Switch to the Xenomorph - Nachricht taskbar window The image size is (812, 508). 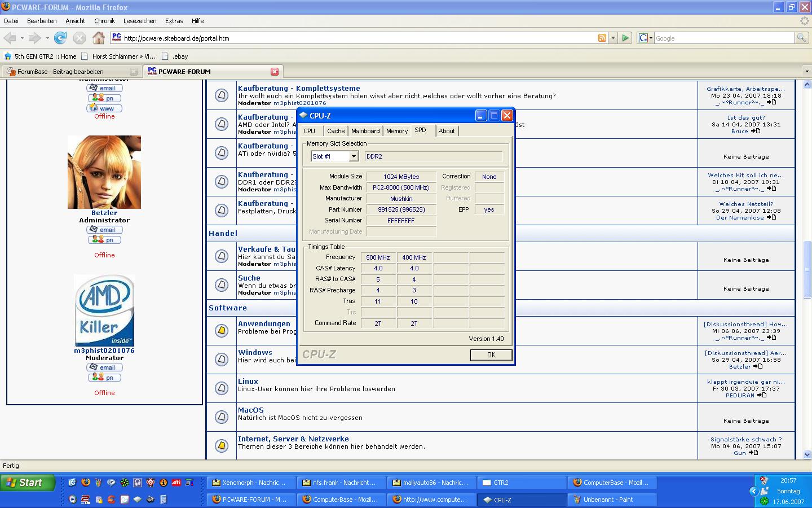pos(251,483)
